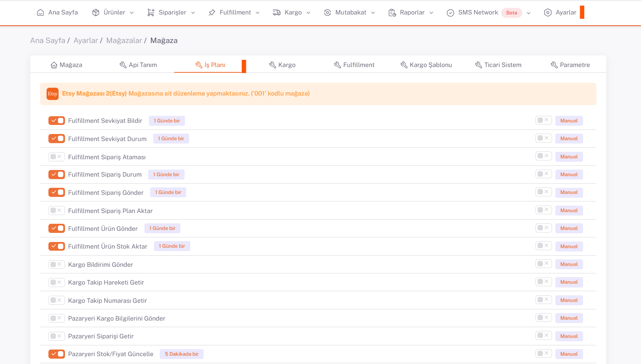Run Manuel for Fulfillment Ürün Gönder

tap(569, 228)
